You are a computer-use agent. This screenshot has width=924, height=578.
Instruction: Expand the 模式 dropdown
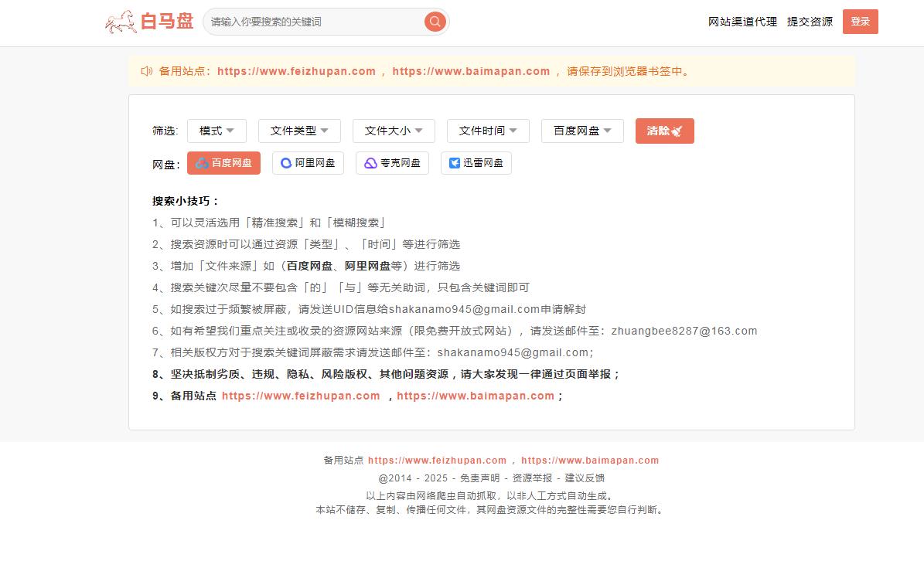click(217, 131)
